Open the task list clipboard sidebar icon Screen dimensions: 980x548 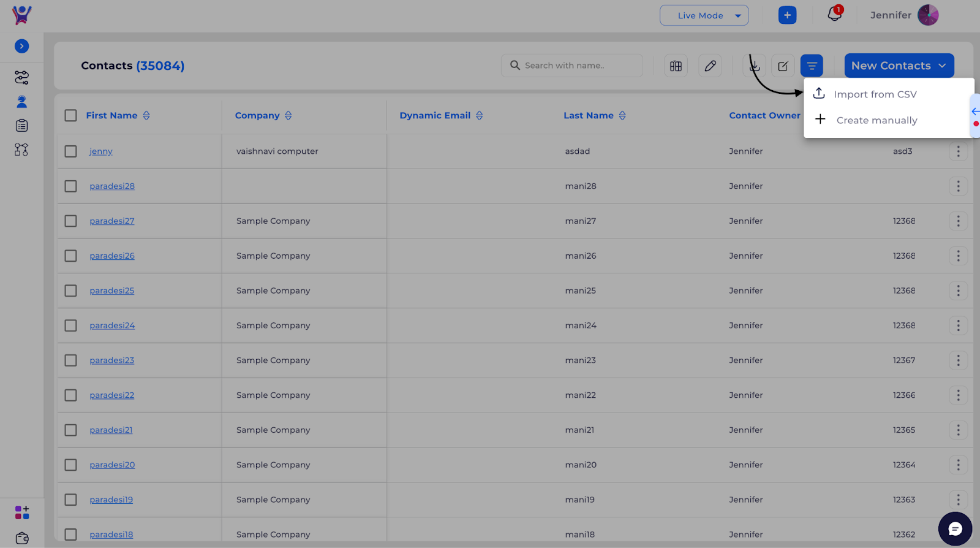(21, 126)
